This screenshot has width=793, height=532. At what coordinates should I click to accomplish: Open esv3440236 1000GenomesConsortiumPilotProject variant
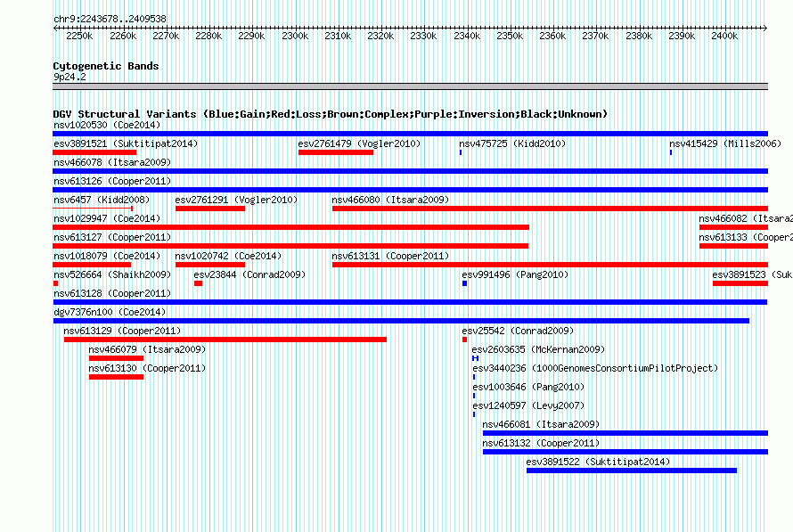pos(595,368)
